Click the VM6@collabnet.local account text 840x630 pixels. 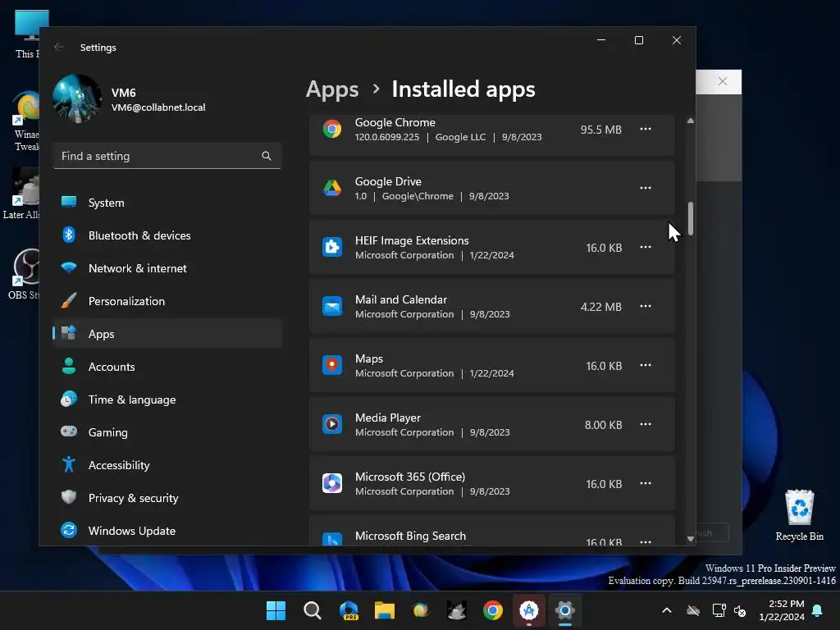158,107
